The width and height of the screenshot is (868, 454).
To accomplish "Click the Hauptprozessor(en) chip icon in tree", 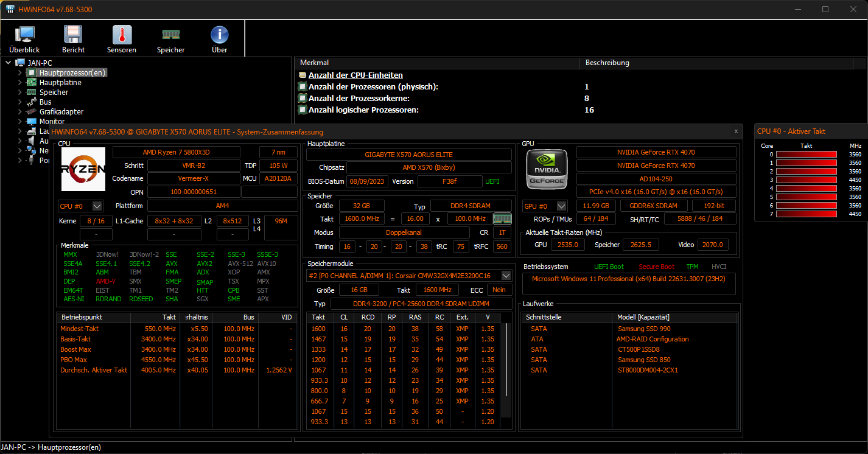I will 32,72.
